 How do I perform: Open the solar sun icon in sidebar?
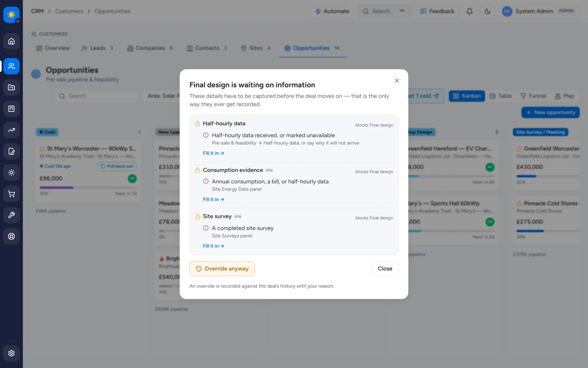11,172
